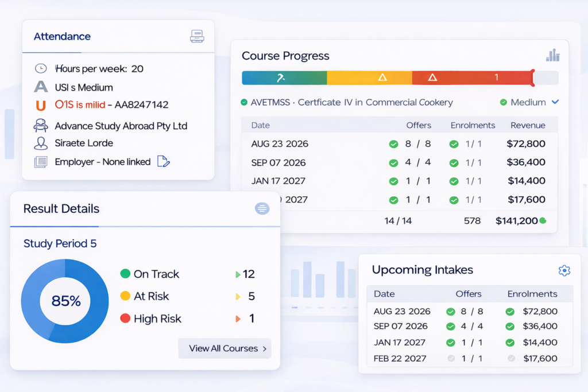
Task: Click the person icon beside Siraete Lorde
Action: tap(41, 143)
